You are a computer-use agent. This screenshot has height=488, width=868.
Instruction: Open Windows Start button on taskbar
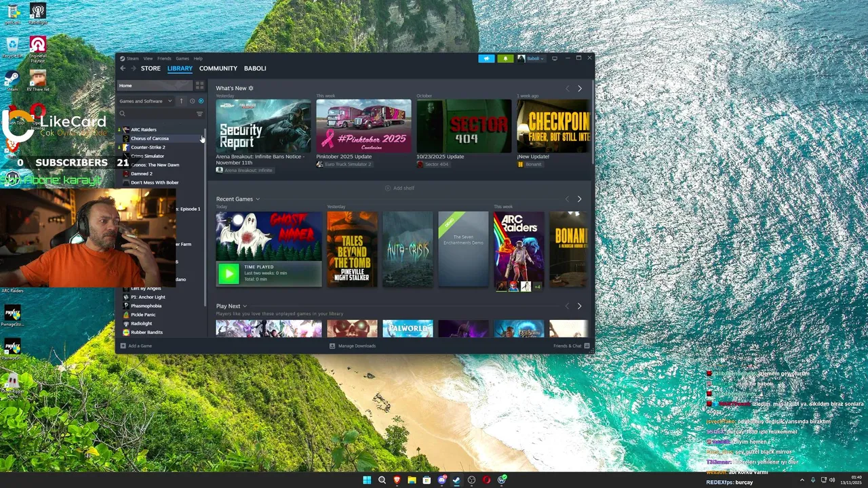367,480
